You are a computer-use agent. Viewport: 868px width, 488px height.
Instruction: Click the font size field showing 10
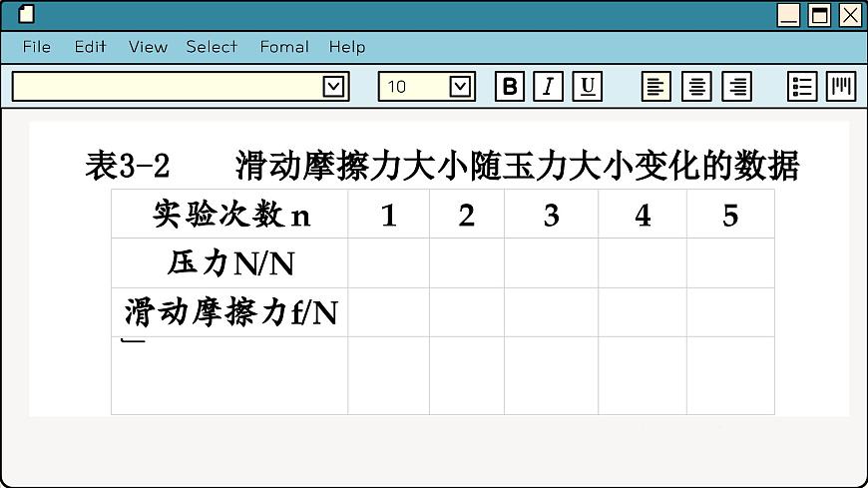(x=426, y=87)
